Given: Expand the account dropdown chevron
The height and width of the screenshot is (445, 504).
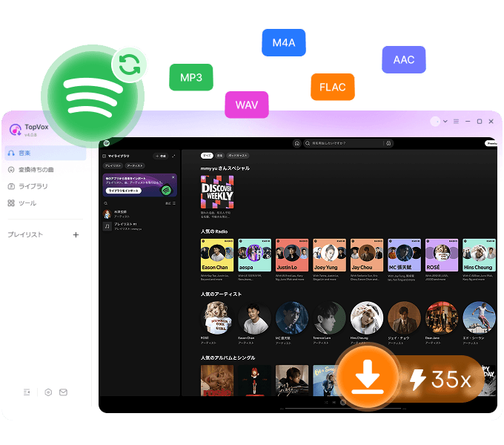Looking at the screenshot, I should 445,122.
